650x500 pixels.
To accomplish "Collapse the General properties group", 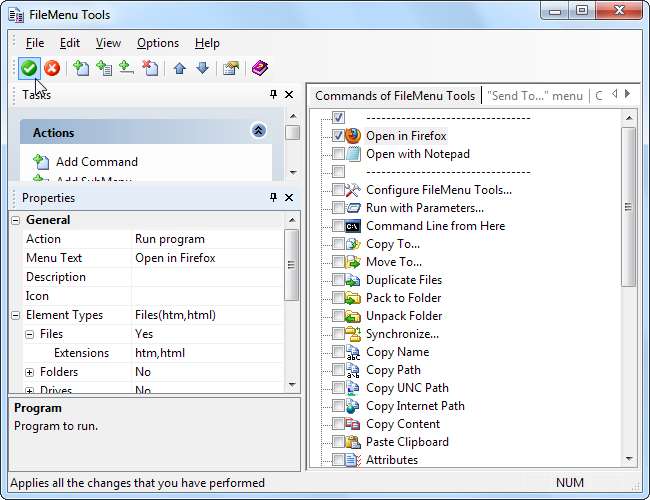I will click(16, 220).
